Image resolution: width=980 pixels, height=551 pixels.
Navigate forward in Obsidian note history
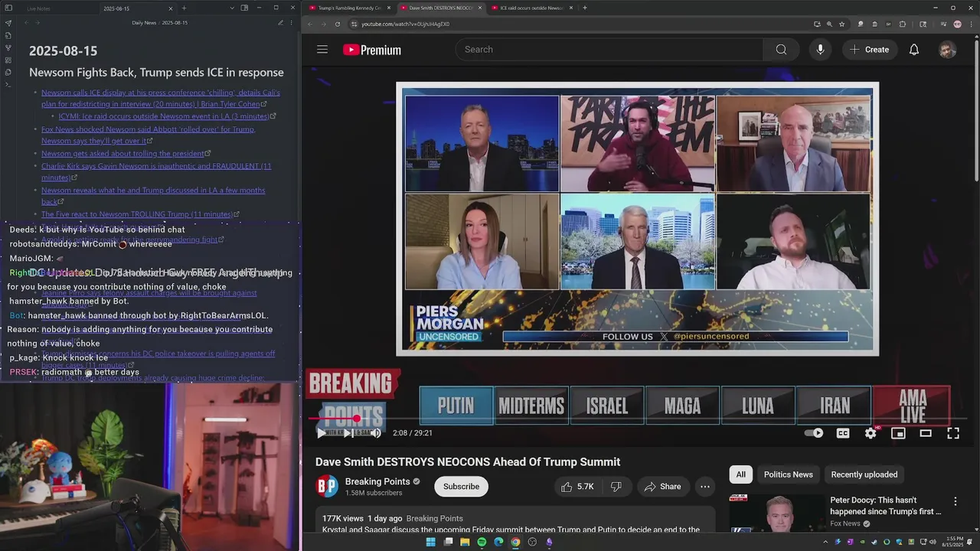point(38,23)
